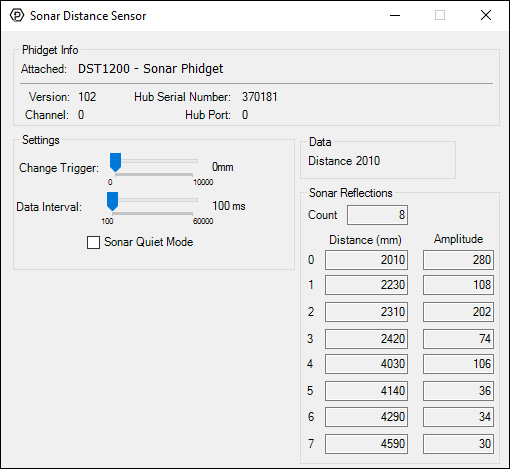Select reflection 7 amplitude field 30
This screenshot has width=510, height=469.
pyautogui.click(x=458, y=444)
